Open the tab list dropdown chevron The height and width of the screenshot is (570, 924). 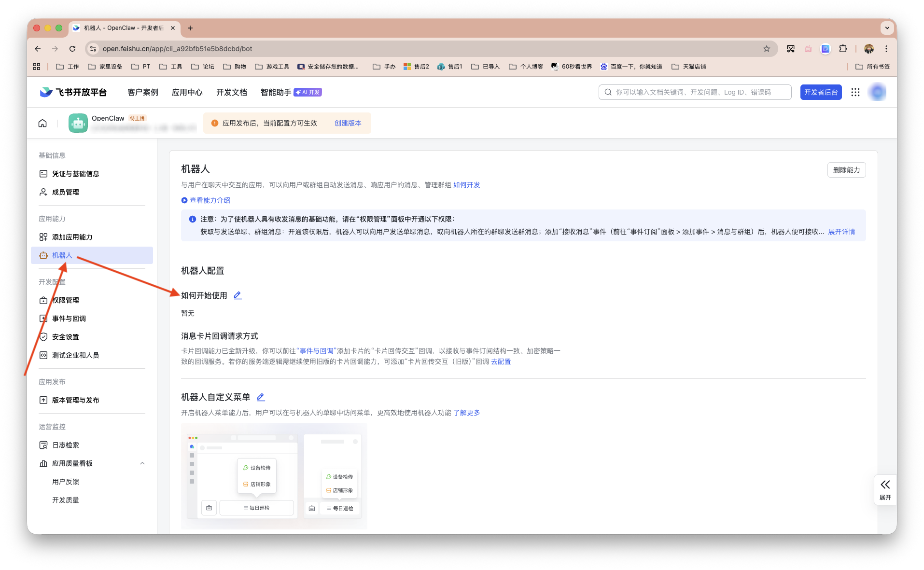[887, 28]
